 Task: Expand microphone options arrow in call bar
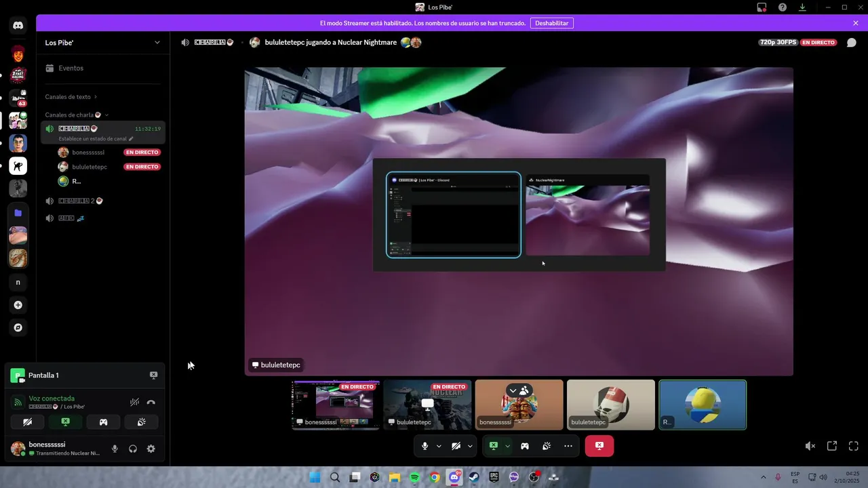pyautogui.click(x=439, y=446)
